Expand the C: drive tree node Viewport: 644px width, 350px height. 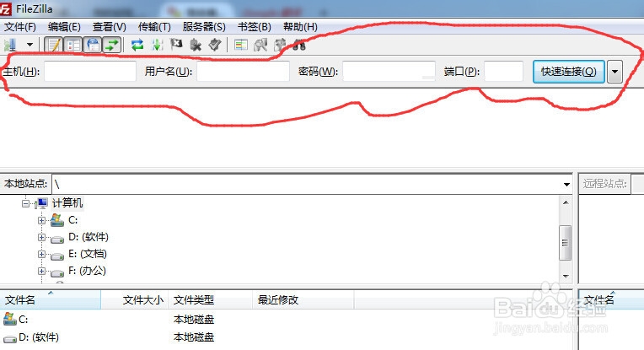pyautogui.click(x=41, y=221)
